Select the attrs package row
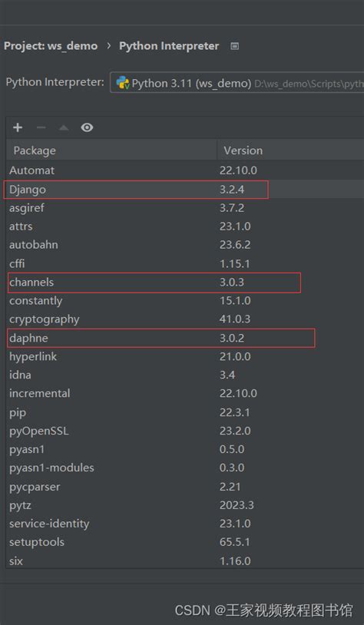Image resolution: width=364 pixels, height=625 pixels. click(x=185, y=227)
